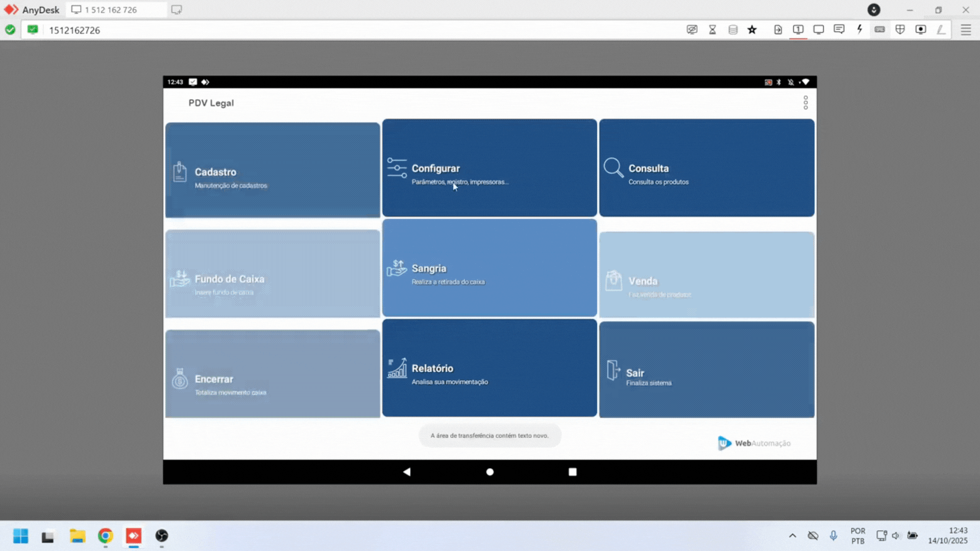Open new AnyDesk session tab
The height and width of the screenshot is (551, 980).
click(x=177, y=10)
